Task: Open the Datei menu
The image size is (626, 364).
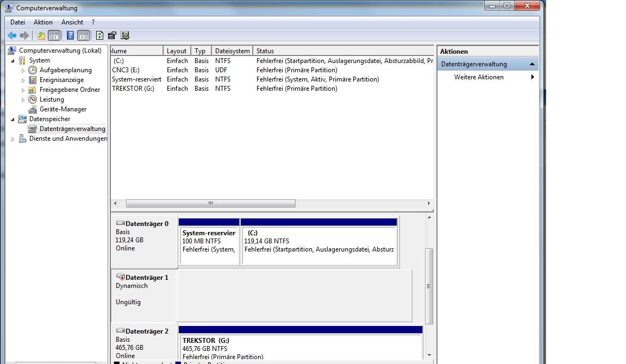Action: (17, 22)
